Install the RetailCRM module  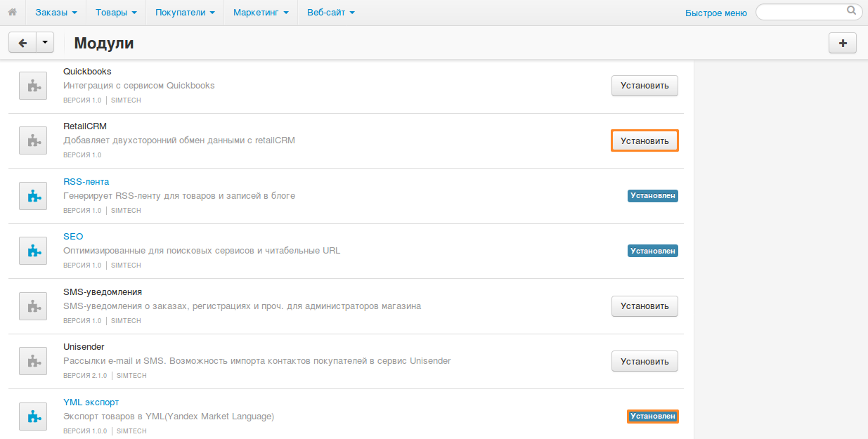pos(644,141)
